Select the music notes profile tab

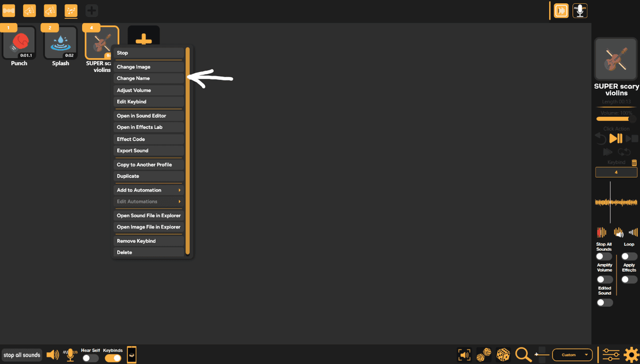pos(71,11)
